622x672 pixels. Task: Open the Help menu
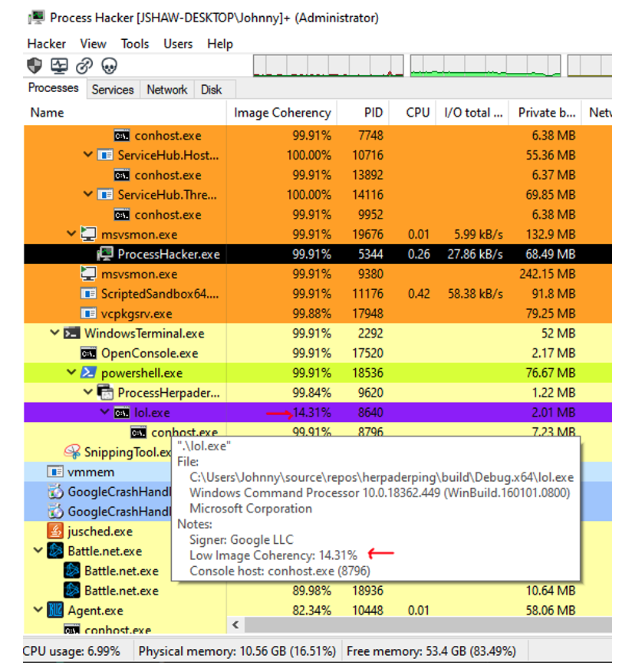tap(220, 44)
